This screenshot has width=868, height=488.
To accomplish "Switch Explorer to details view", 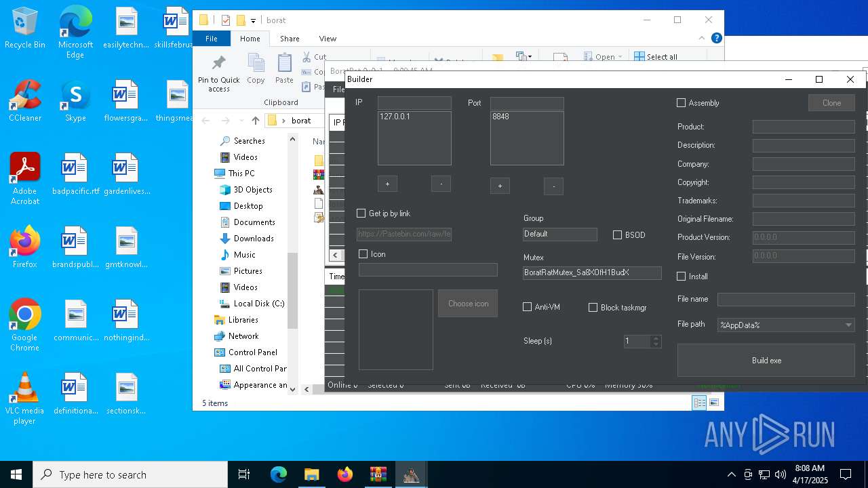I will (699, 403).
